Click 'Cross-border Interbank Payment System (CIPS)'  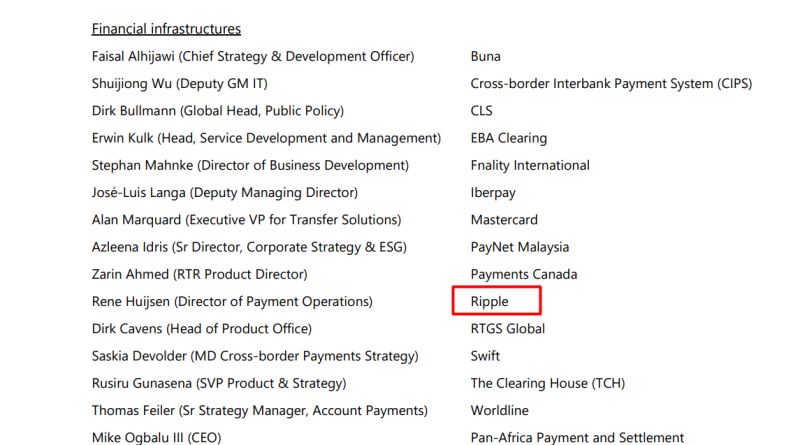[611, 84]
